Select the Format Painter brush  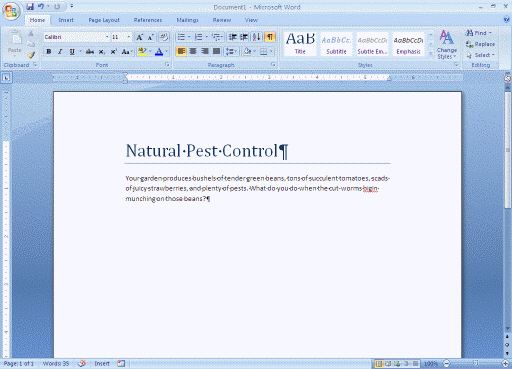(31, 55)
